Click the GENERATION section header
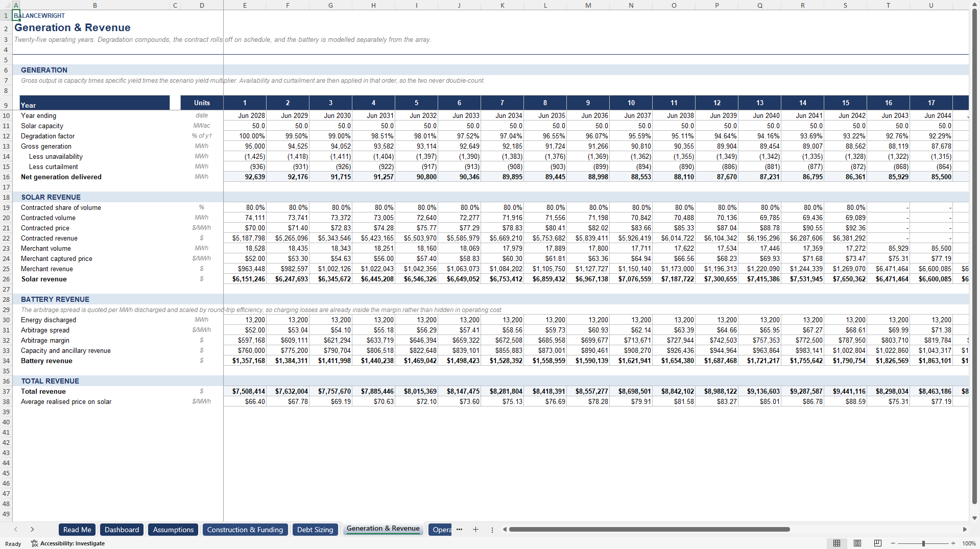The height and width of the screenshot is (549, 980). click(x=44, y=70)
